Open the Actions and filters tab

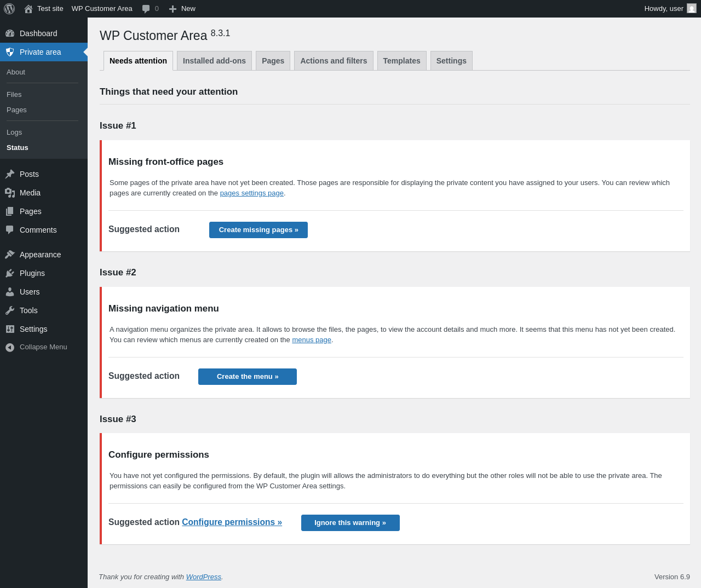[x=334, y=61]
